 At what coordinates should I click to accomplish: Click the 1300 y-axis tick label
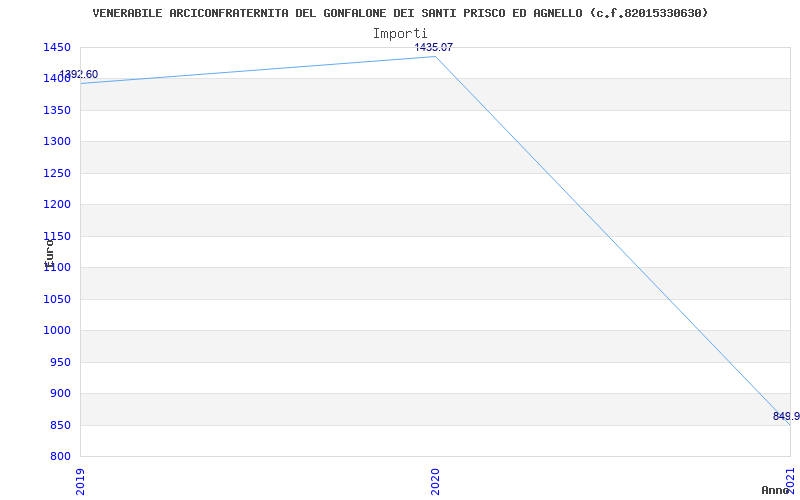tap(57, 141)
